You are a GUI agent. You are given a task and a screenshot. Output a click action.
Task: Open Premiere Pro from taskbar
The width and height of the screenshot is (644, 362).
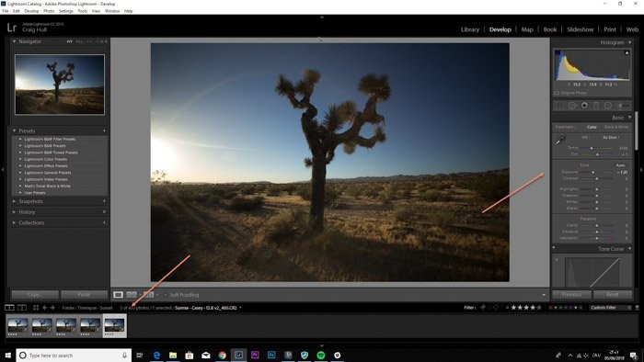pyautogui.click(x=255, y=355)
